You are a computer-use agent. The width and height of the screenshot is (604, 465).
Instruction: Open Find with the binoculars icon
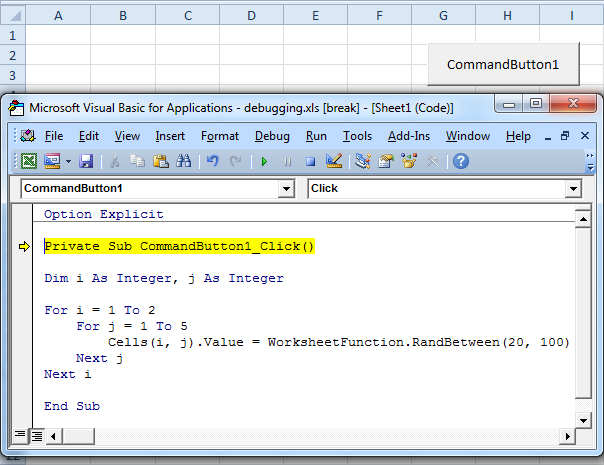point(184,161)
